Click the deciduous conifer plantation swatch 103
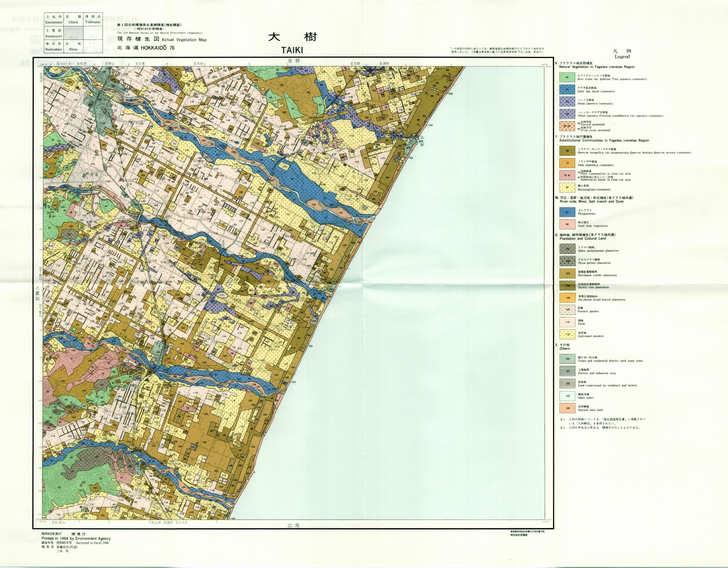The height and width of the screenshot is (568, 728). pos(567,273)
